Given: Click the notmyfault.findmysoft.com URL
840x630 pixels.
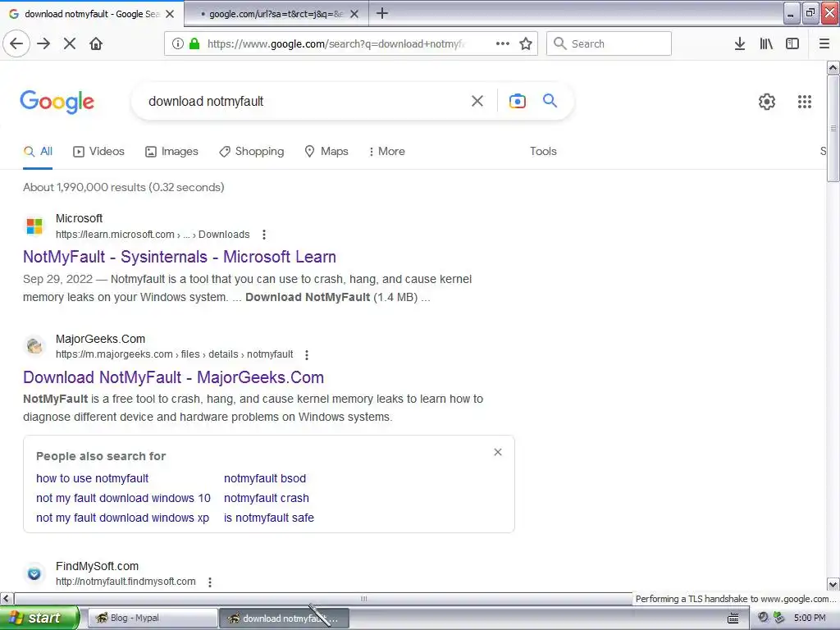Looking at the screenshot, I should click(126, 582).
